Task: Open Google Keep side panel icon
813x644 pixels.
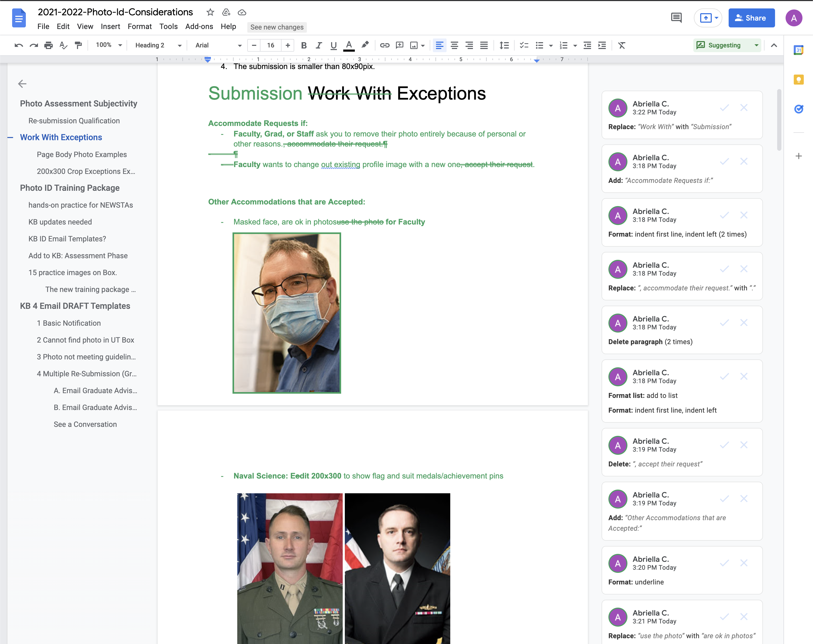Action: coord(798,80)
